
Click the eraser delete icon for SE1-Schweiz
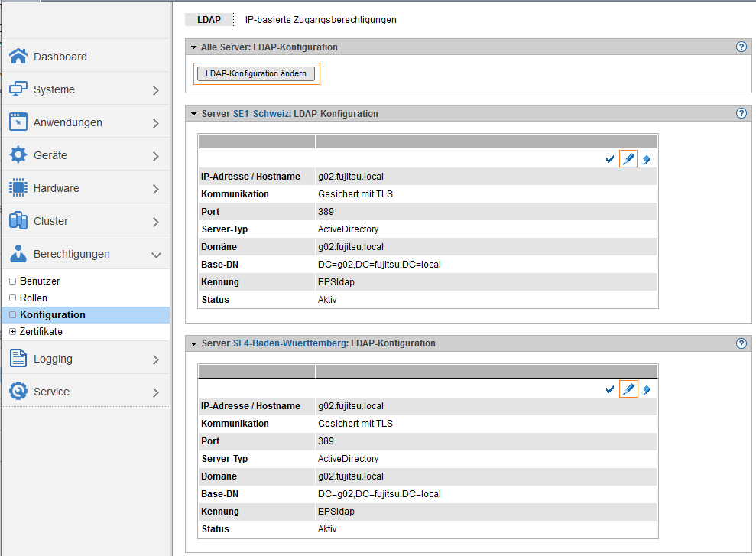646,160
